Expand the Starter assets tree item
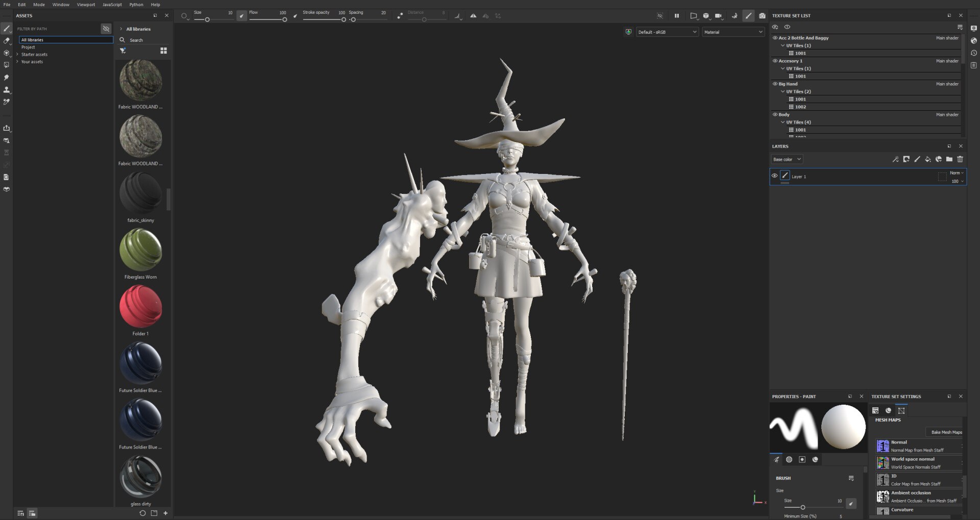The height and width of the screenshot is (520, 980). point(18,55)
